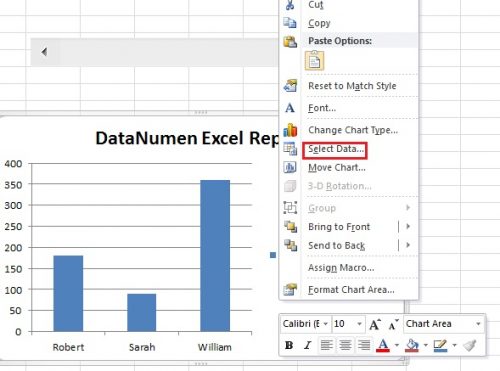Click the Format Painter brush icon
Viewport: 500px width, 371px height.
pos(470,345)
